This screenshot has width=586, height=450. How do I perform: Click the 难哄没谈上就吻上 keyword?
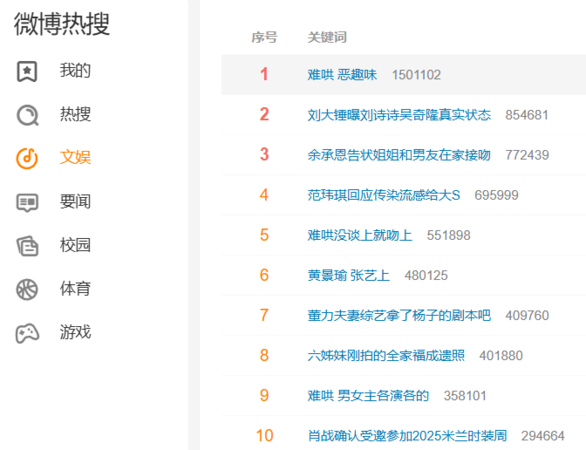point(360,235)
